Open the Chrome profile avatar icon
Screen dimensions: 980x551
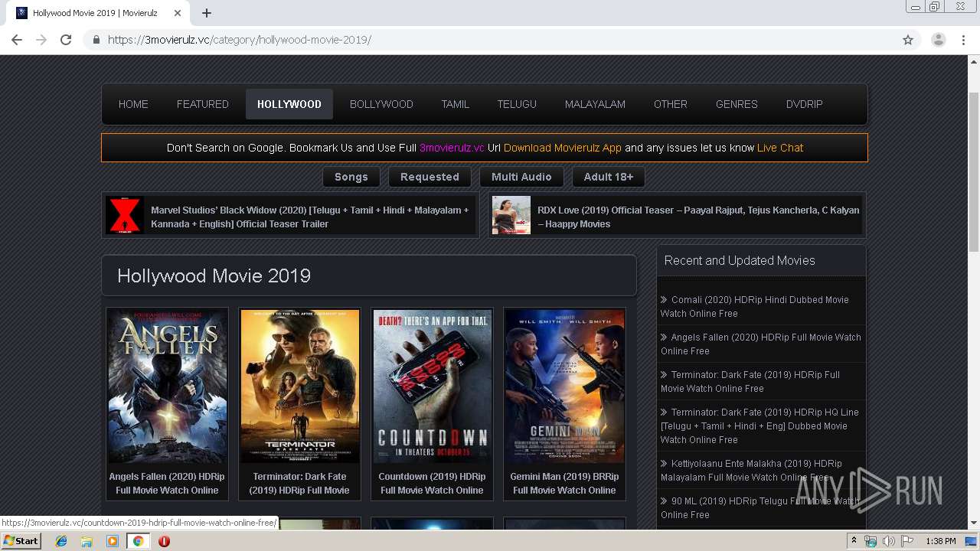pos(938,40)
